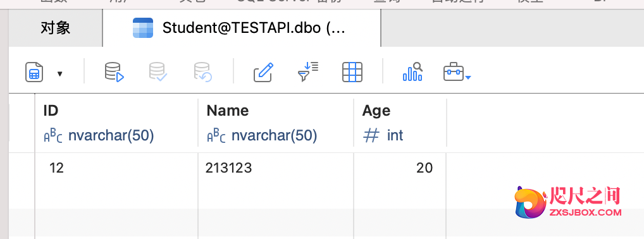Image resolution: width=644 pixels, height=239 pixels.
Task: Click nvarchar(50) type under ID
Action: [111, 135]
